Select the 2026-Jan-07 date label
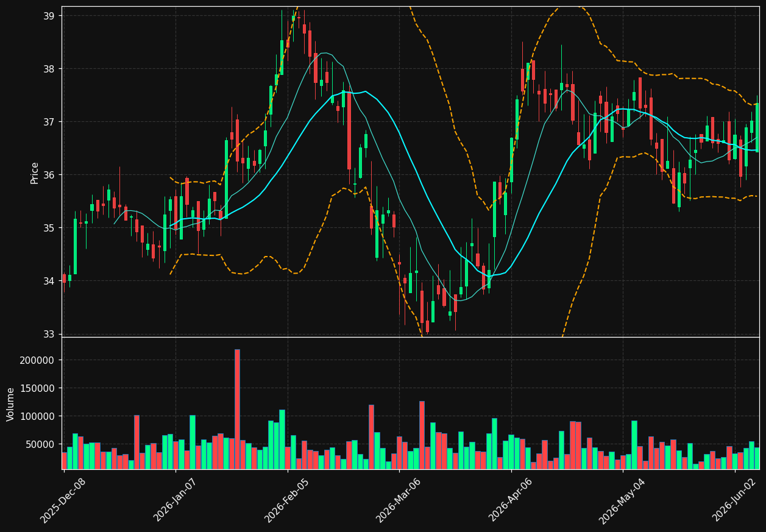The width and height of the screenshot is (766, 532). (176, 500)
